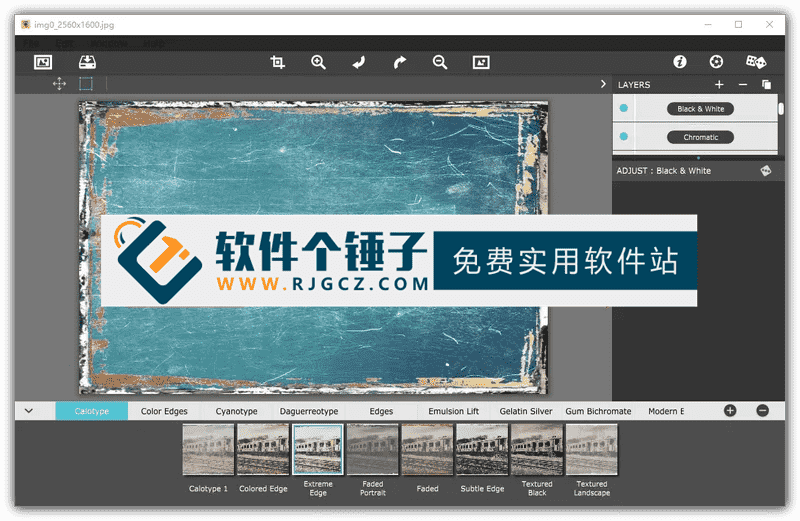The width and height of the screenshot is (800, 521).
Task: Open the info icon in the toolbar
Action: 680,62
